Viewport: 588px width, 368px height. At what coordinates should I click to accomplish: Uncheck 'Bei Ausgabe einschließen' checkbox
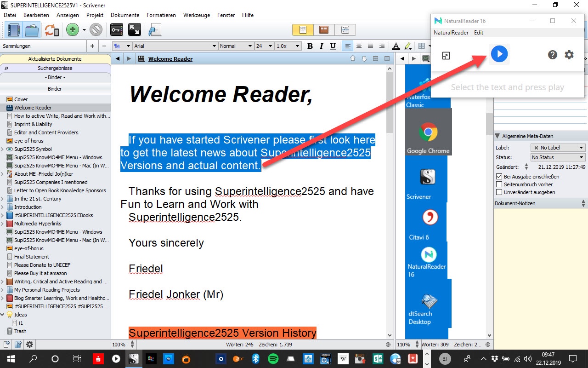tap(499, 177)
